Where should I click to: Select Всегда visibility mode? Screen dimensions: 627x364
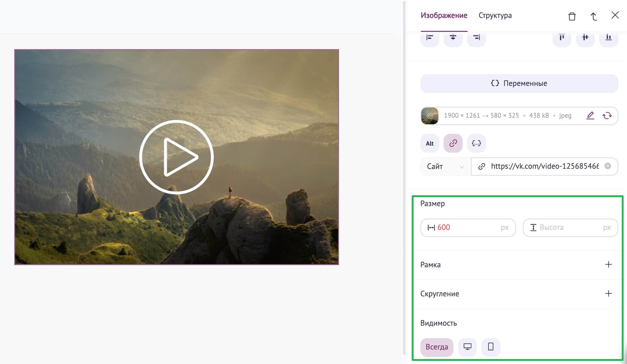coord(436,347)
